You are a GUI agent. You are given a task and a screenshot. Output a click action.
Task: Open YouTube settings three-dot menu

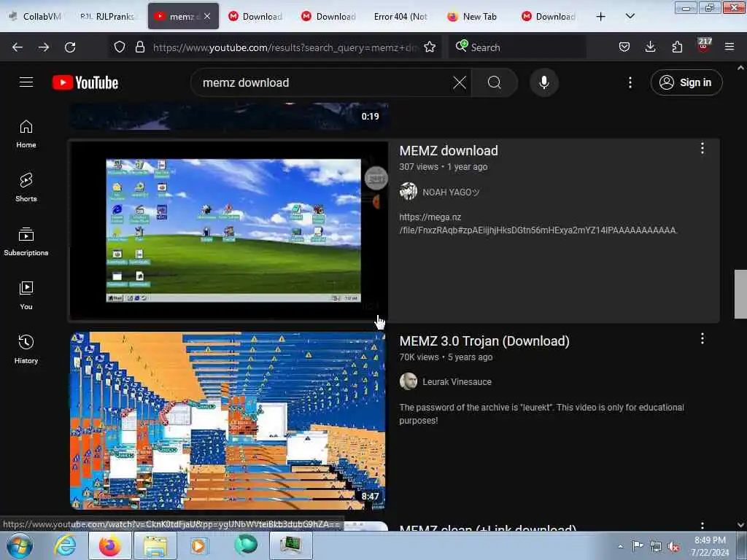point(630,82)
